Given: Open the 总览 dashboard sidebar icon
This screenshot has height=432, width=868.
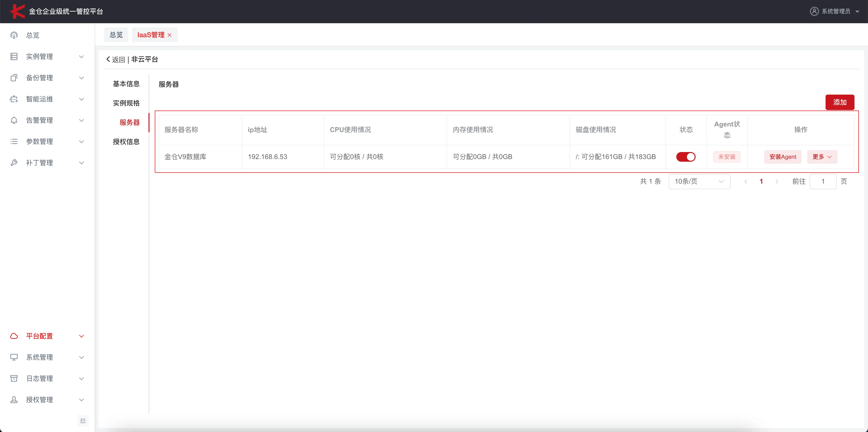Looking at the screenshot, I should point(14,35).
